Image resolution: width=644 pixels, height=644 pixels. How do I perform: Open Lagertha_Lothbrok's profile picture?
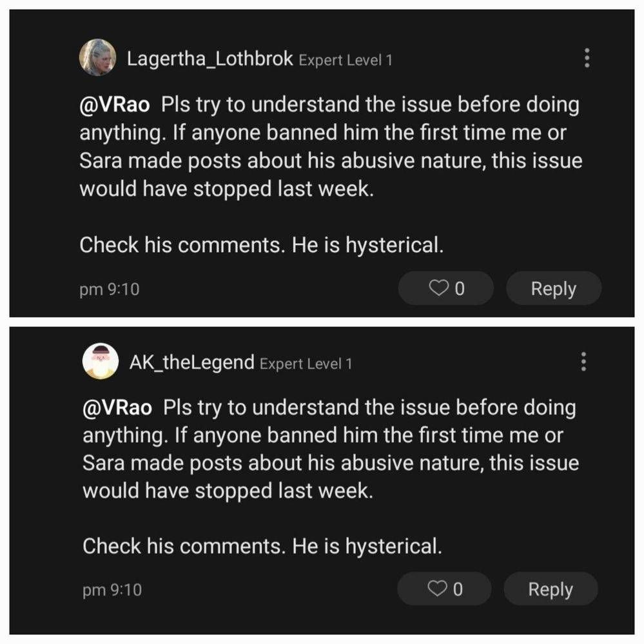coord(98,58)
